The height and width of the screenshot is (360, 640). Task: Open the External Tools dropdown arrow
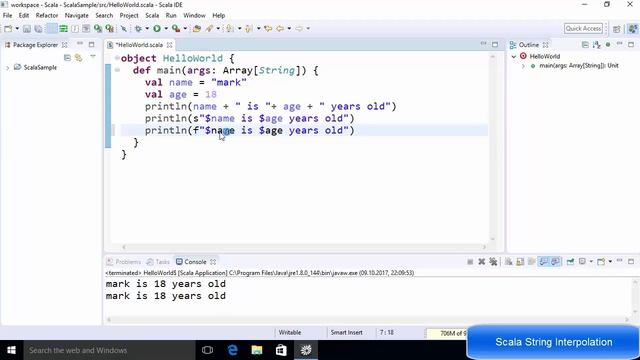(185, 29)
